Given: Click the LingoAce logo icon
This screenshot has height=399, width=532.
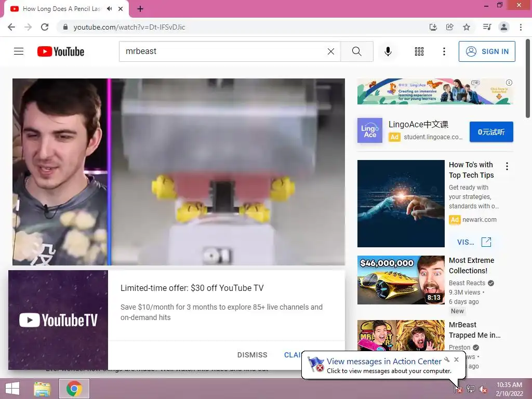Looking at the screenshot, I should (x=370, y=130).
